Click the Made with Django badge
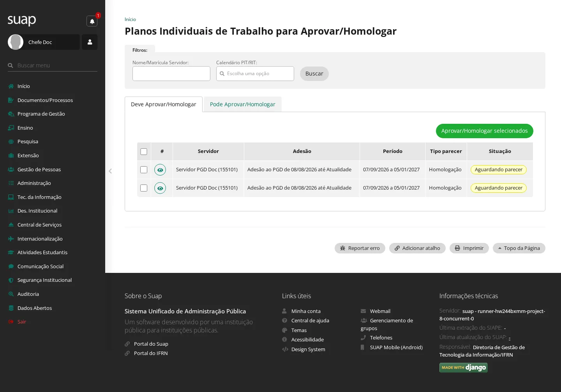This screenshot has width=561, height=392. pos(464,367)
